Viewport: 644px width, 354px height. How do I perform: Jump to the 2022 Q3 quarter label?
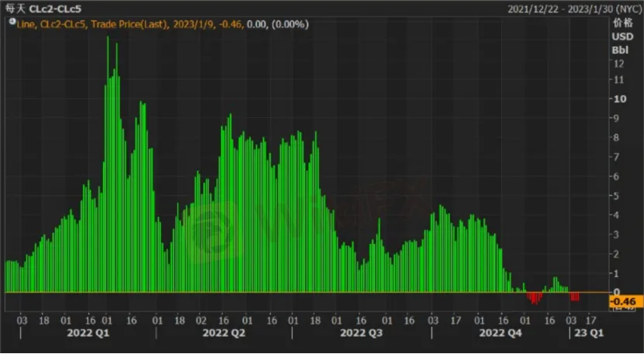click(362, 332)
